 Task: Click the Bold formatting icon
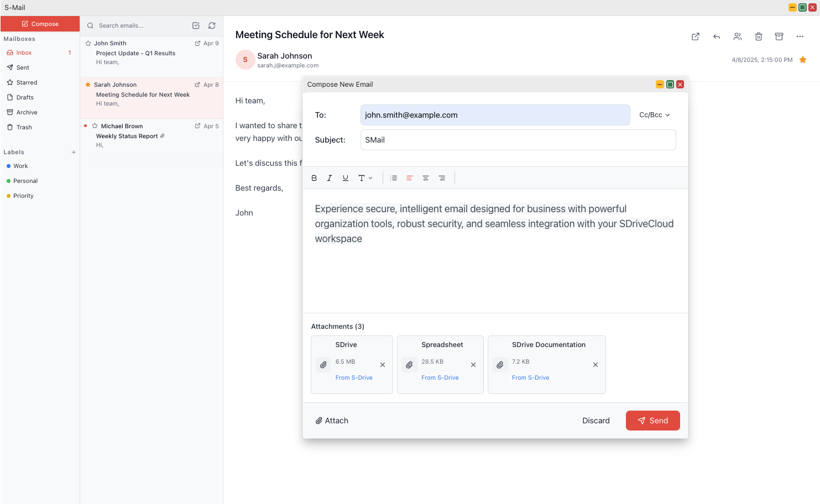(314, 178)
